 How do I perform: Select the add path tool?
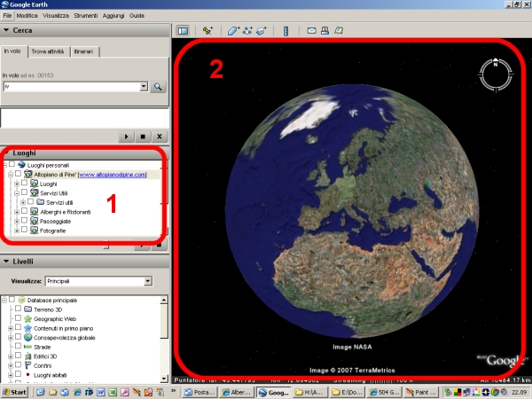(247, 31)
